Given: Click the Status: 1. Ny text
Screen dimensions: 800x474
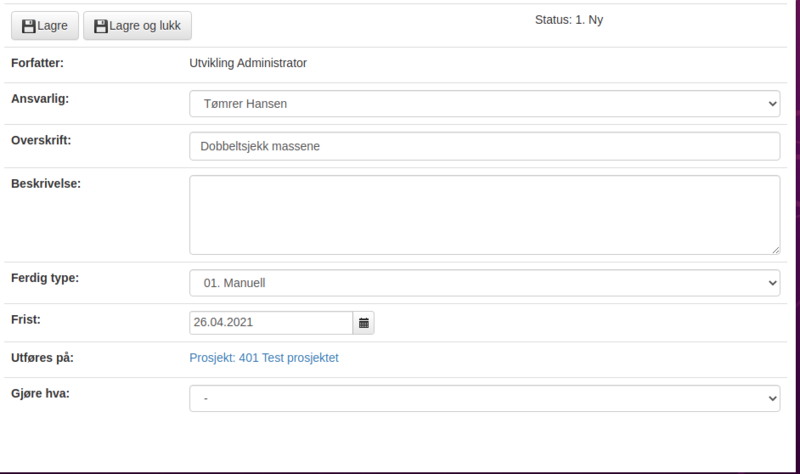Looking at the screenshot, I should coord(569,20).
